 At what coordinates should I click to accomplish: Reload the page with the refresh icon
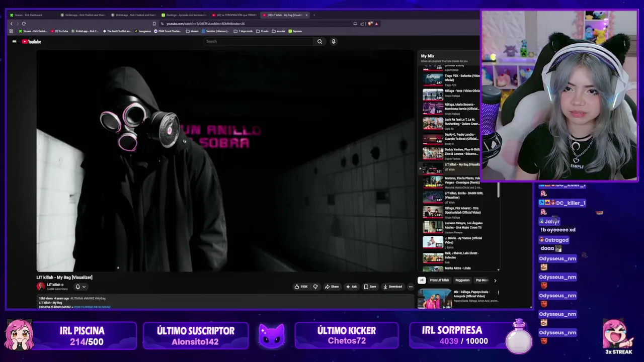(x=24, y=24)
